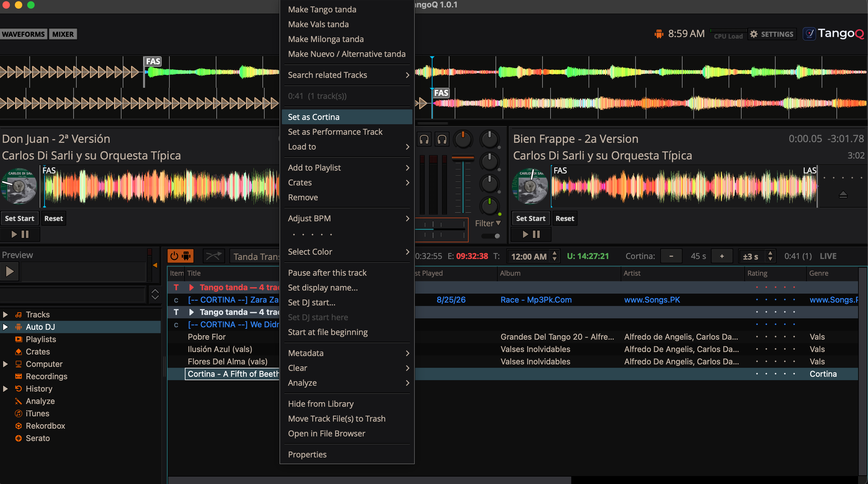868x484 pixels.
Task: Open the Analyze item in the sidebar
Action: pyautogui.click(x=40, y=401)
